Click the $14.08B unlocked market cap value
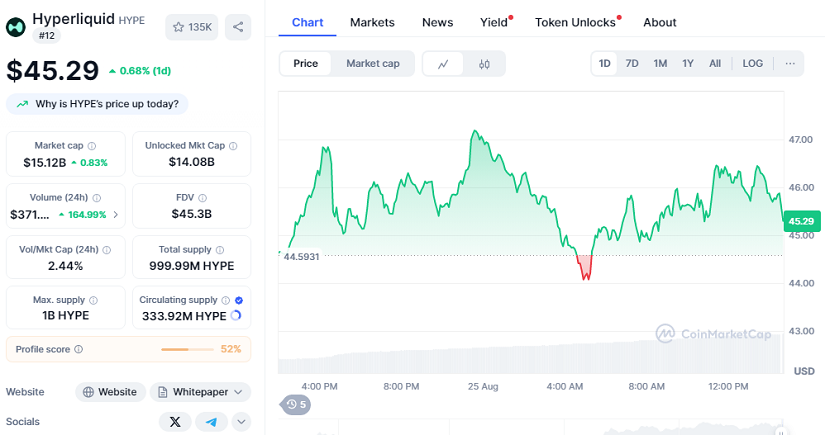 192,162
